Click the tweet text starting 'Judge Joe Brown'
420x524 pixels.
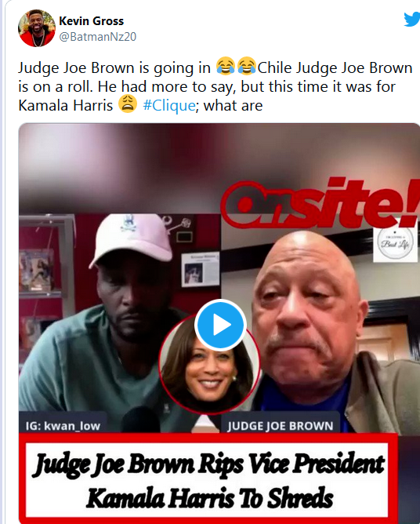pyautogui.click(x=215, y=86)
